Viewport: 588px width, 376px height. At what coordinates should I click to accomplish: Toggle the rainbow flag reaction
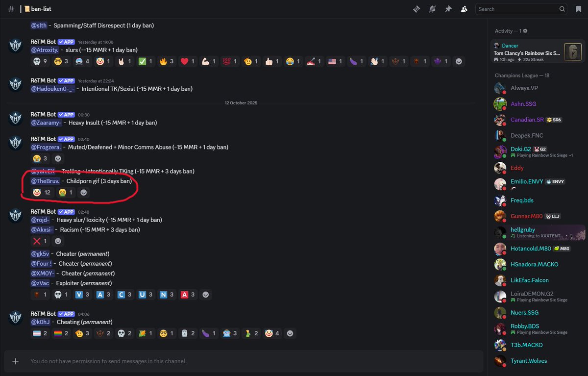(x=61, y=333)
